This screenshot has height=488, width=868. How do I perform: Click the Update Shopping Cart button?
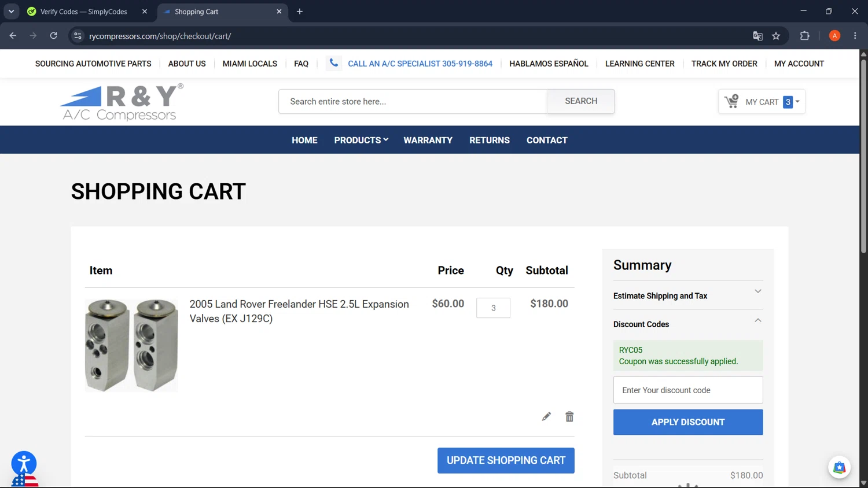tap(506, 460)
